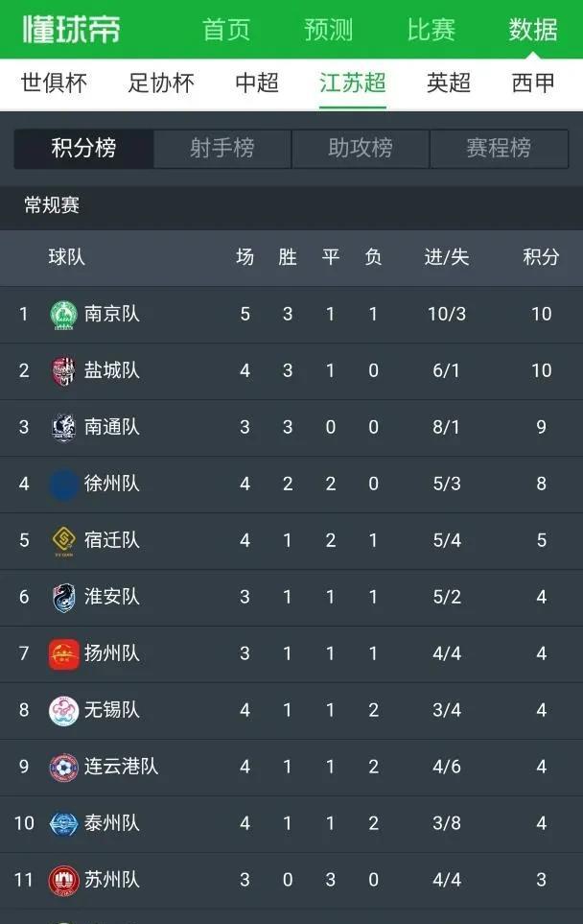Tap the 盐城队 team crest icon
Image resolution: width=583 pixels, height=924 pixels.
pos(64,370)
